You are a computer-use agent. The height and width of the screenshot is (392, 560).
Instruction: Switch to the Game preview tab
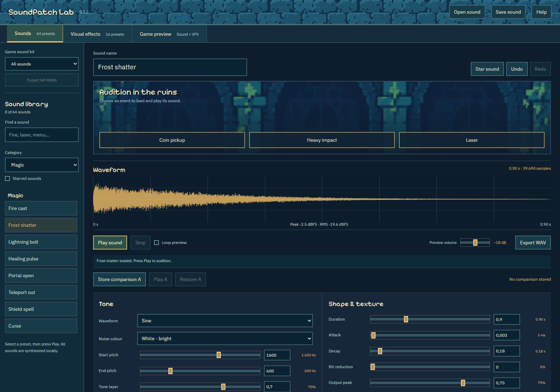[169, 34]
